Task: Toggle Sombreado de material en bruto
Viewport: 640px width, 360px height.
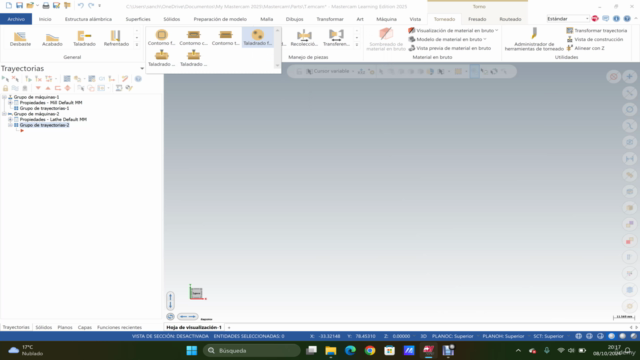Action: coord(386,40)
